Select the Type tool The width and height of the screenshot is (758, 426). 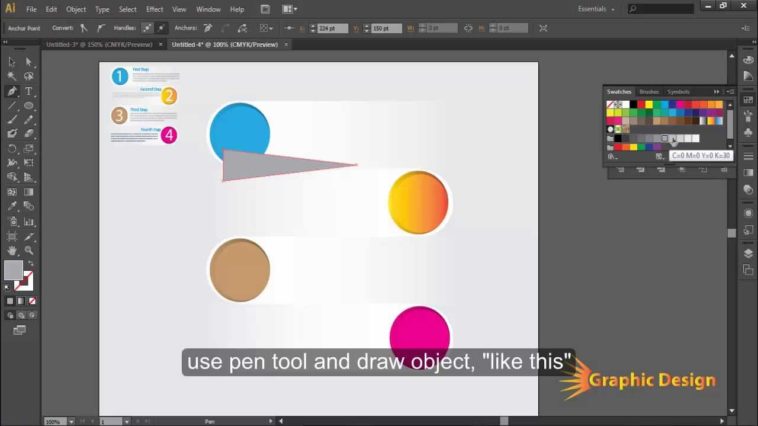point(29,91)
